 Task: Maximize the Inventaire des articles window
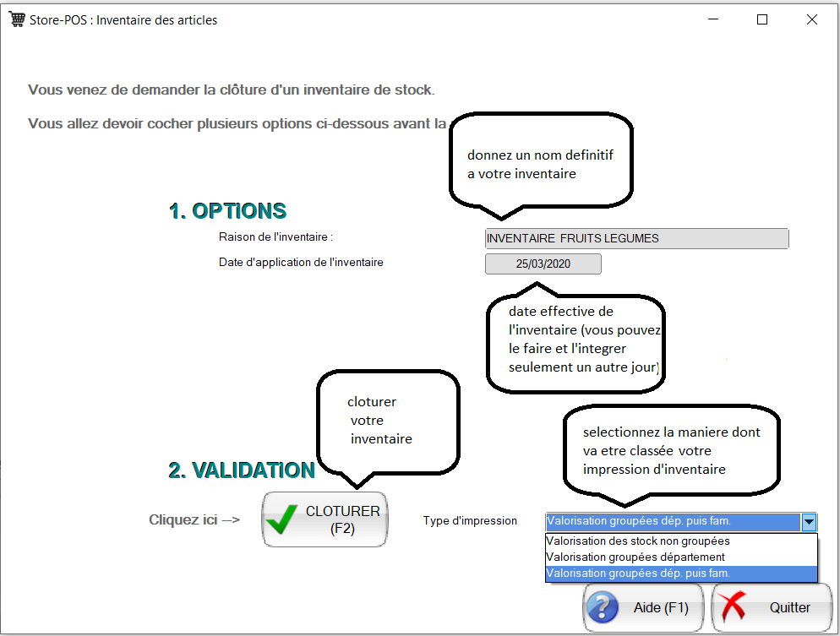(761, 19)
